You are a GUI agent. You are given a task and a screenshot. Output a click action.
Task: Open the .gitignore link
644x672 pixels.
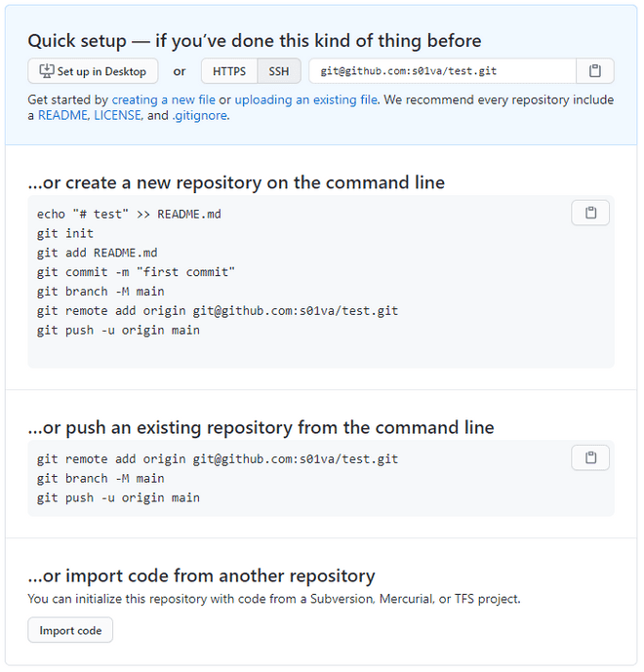coord(199,116)
